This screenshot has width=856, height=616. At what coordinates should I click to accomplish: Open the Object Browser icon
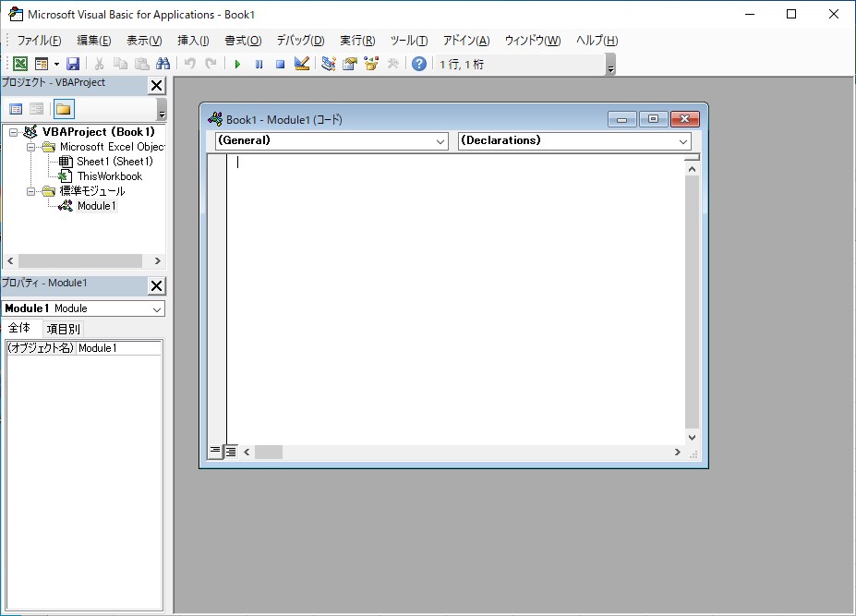coord(368,63)
